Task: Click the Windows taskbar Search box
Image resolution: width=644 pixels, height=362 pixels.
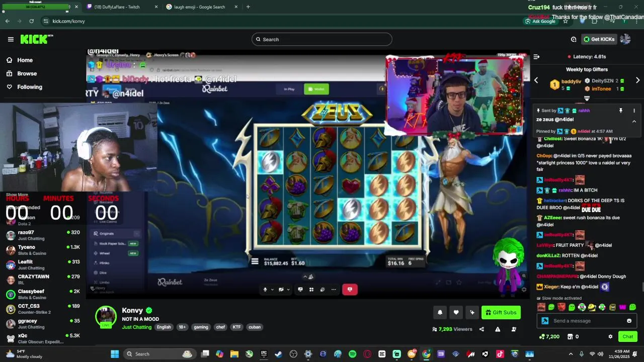Action: pyautogui.click(x=159, y=354)
